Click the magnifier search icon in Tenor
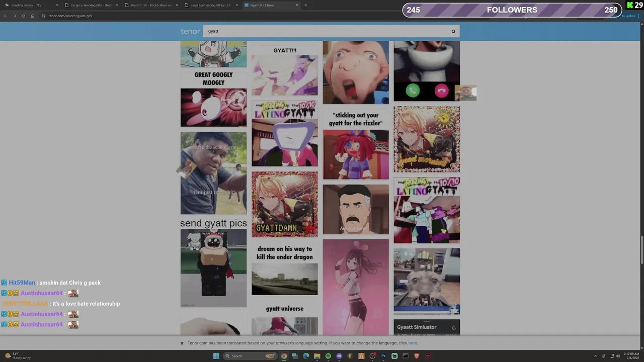This screenshot has width=644, height=362. 453,31
